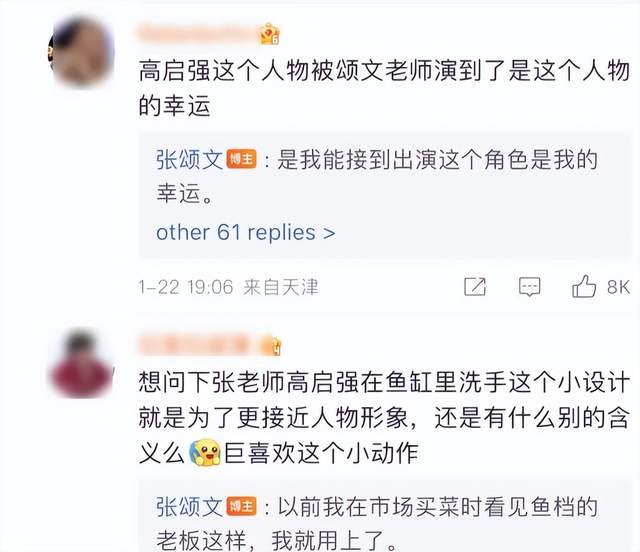Open second commenter's blurred username
Viewport: 640px width, 552px height.
click(x=199, y=345)
